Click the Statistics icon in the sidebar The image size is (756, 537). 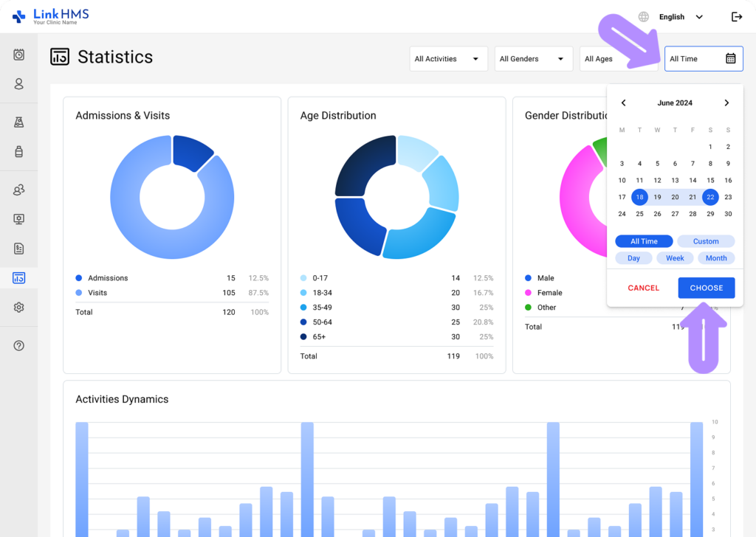18,277
